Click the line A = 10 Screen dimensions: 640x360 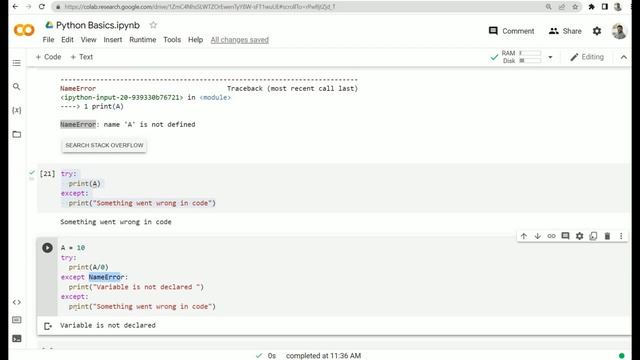(73, 248)
